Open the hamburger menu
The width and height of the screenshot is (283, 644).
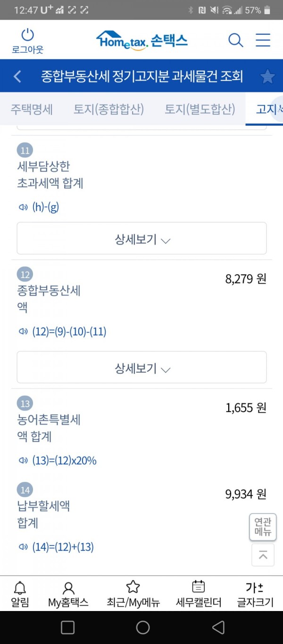(x=263, y=40)
